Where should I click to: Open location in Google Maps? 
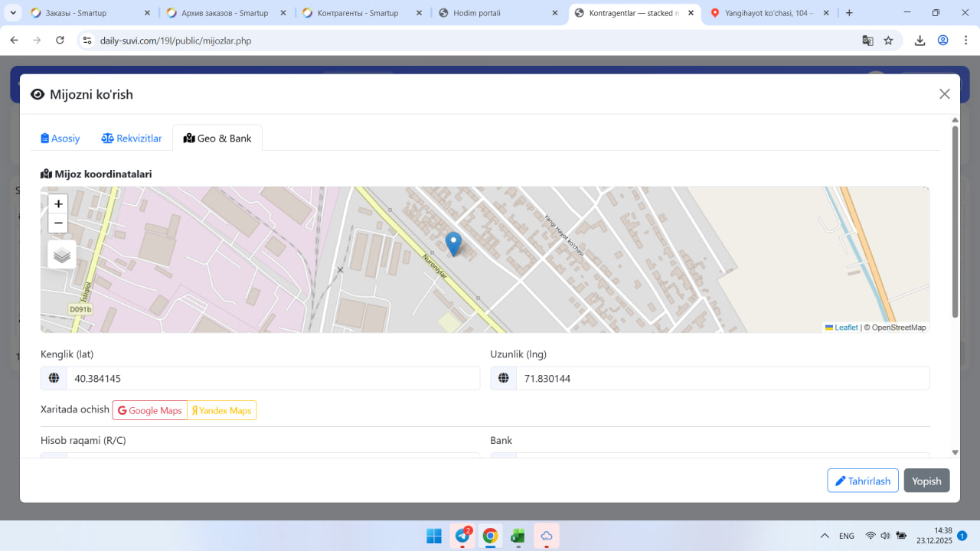(150, 411)
